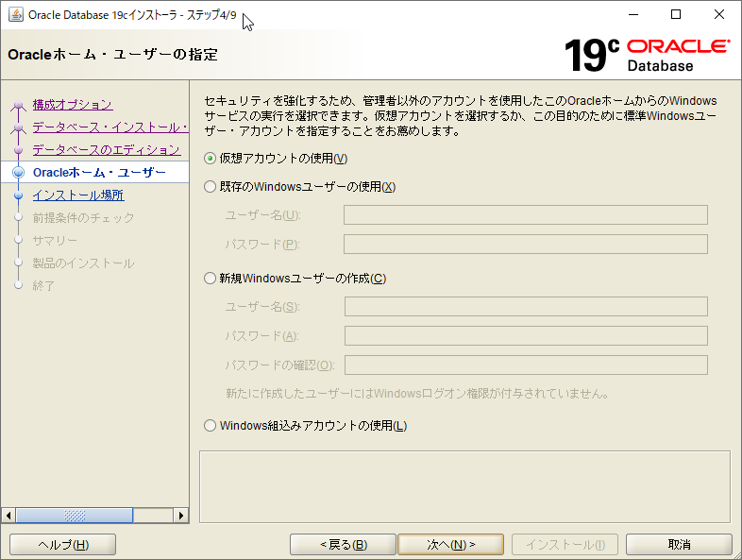Image resolution: width=742 pixels, height=560 pixels.
Task: Click the message details text area
Action: (x=464, y=487)
